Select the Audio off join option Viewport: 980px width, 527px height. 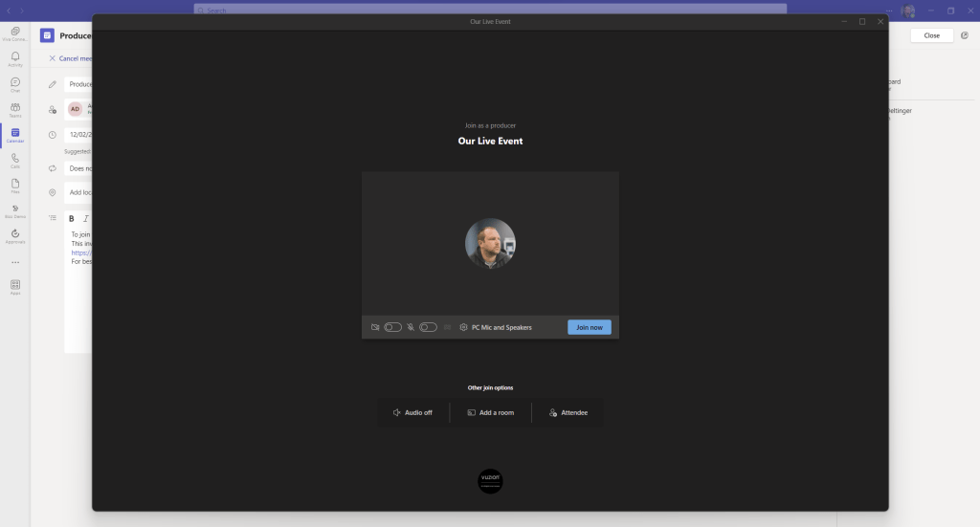412,412
